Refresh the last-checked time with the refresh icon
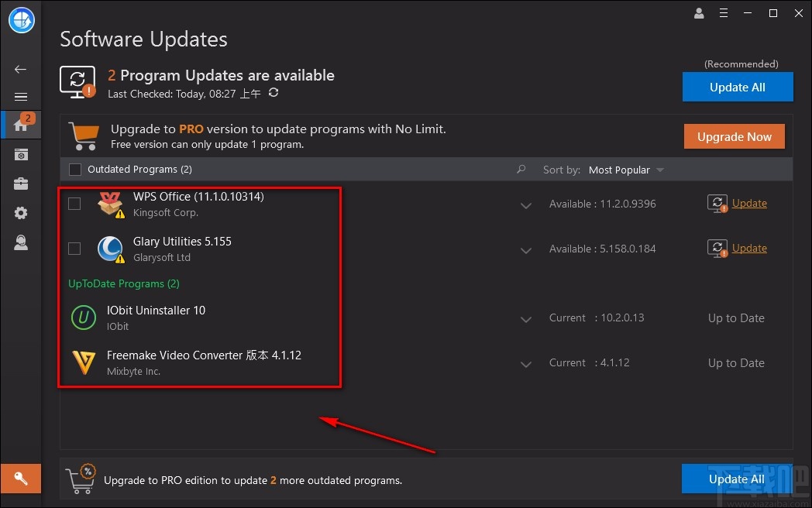Viewport: 812px width, 508px height. tap(273, 94)
